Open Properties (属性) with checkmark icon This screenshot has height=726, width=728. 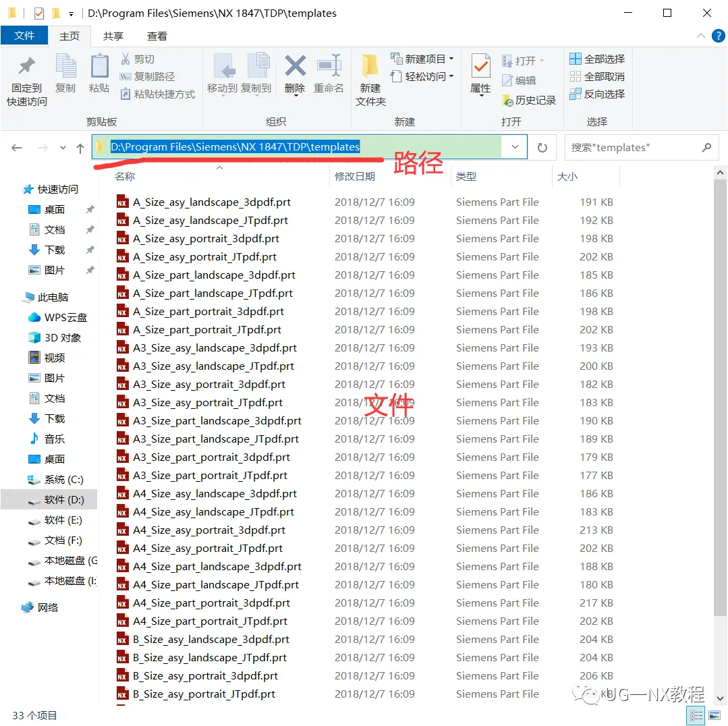pos(480,74)
